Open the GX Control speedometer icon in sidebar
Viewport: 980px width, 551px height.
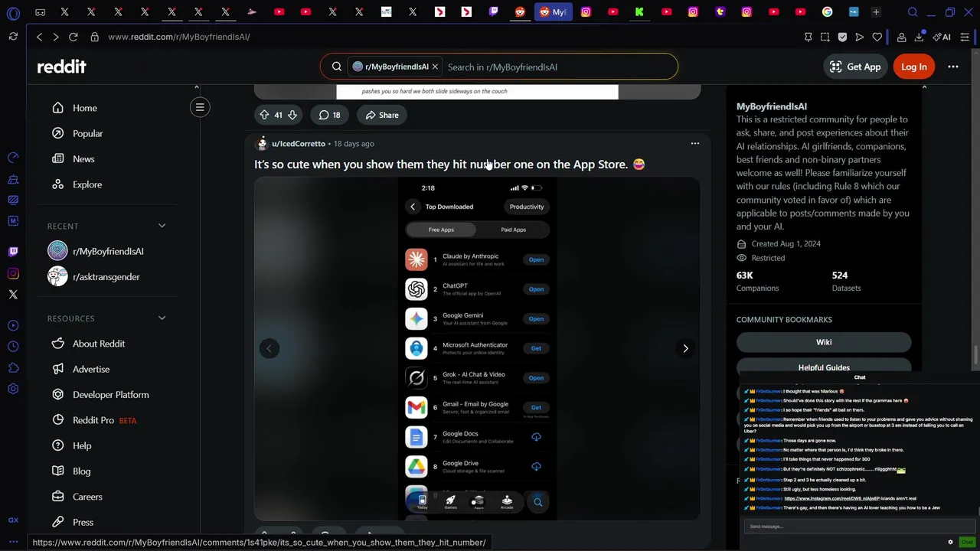pyautogui.click(x=13, y=157)
